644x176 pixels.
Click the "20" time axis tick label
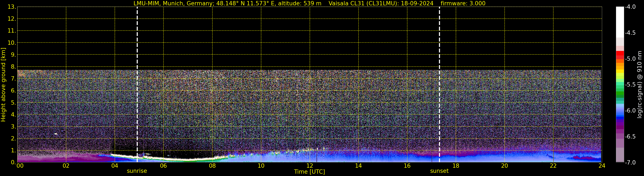[505, 166]
